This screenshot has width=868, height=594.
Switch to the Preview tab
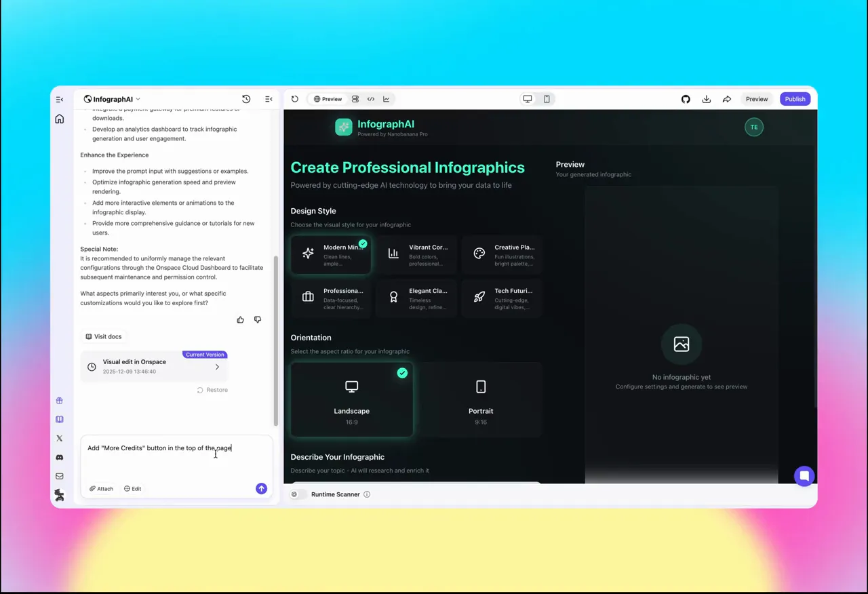click(328, 99)
